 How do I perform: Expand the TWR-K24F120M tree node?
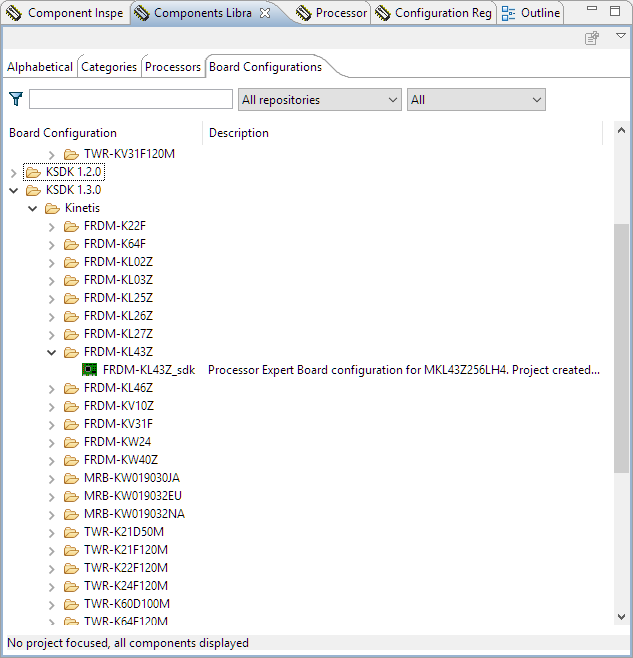coord(52,587)
